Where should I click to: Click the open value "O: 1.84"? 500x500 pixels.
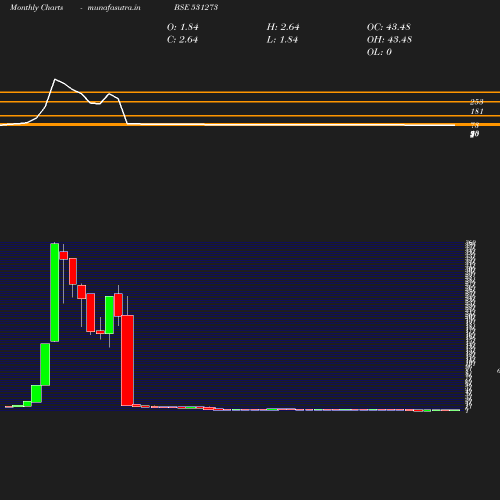click(x=182, y=27)
